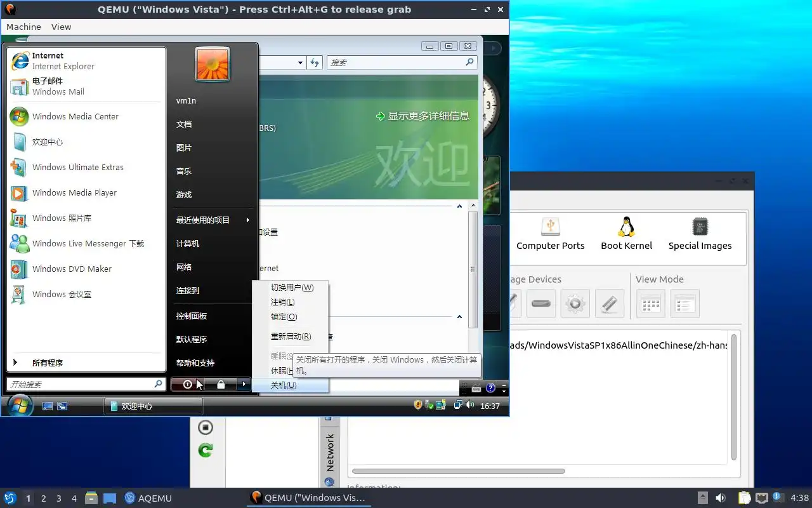Switch AQEMU View Mode to list view
Image resolution: width=812 pixels, height=508 pixels.
[x=684, y=304]
